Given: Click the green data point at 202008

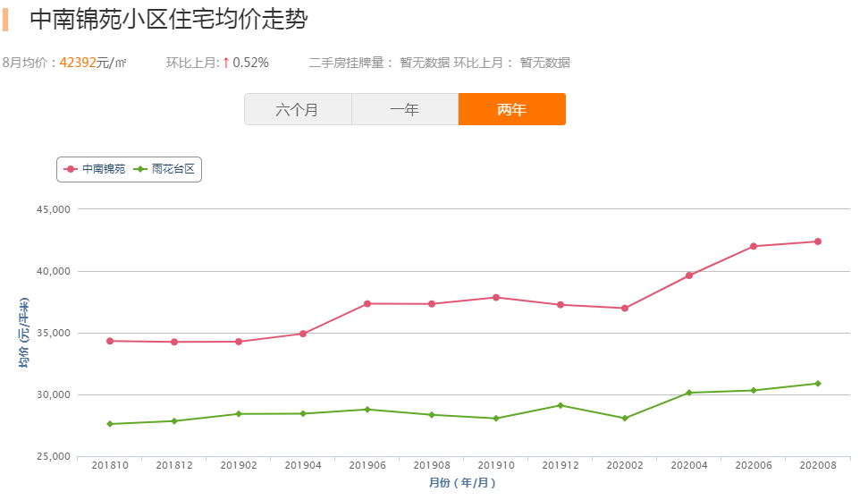Looking at the screenshot, I should (x=817, y=384).
